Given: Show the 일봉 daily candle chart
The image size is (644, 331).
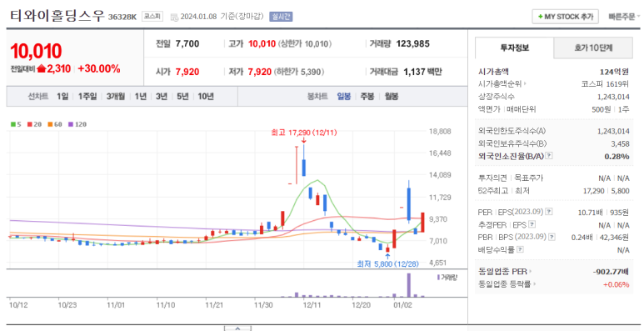Looking at the screenshot, I should (x=344, y=97).
